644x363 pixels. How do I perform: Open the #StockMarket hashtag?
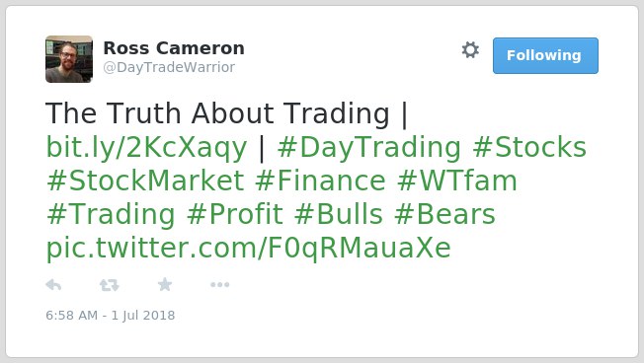pos(146,181)
